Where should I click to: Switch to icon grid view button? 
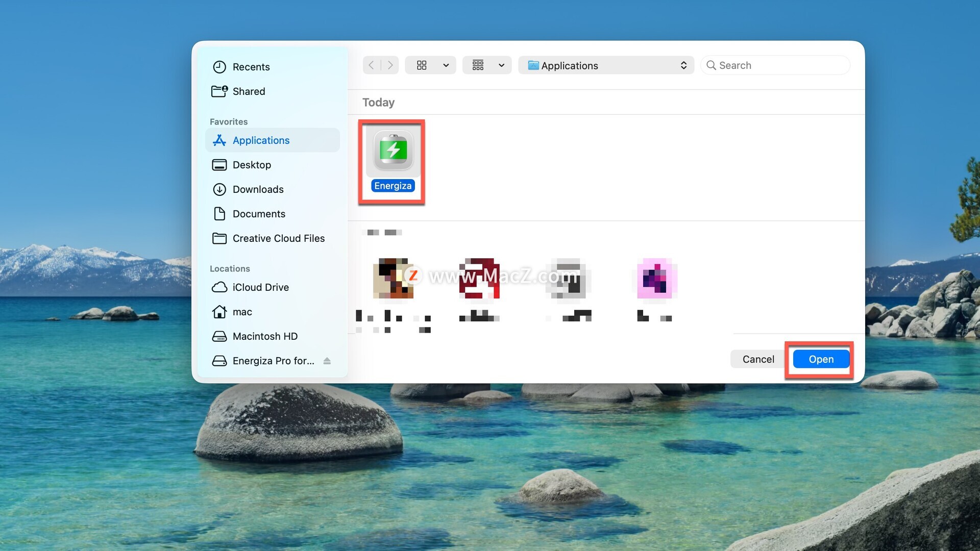pos(422,65)
